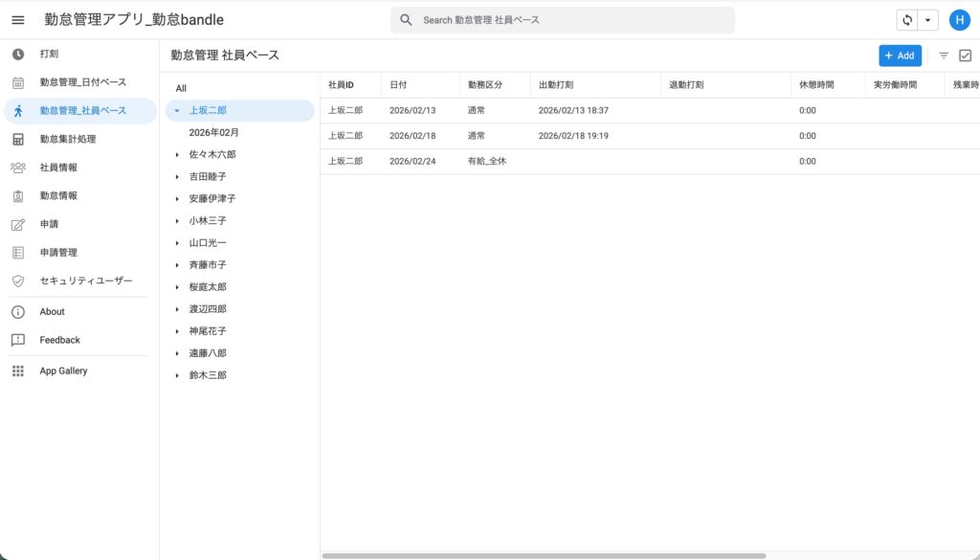Open dropdown arrow next to sync button
Screen dimensions: 980x560
(x=927, y=20)
